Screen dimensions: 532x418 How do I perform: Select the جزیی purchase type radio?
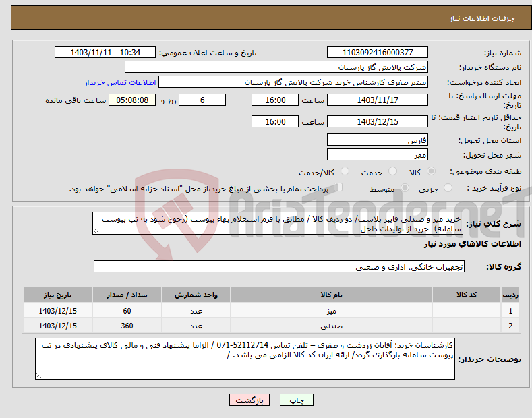point(448,188)
